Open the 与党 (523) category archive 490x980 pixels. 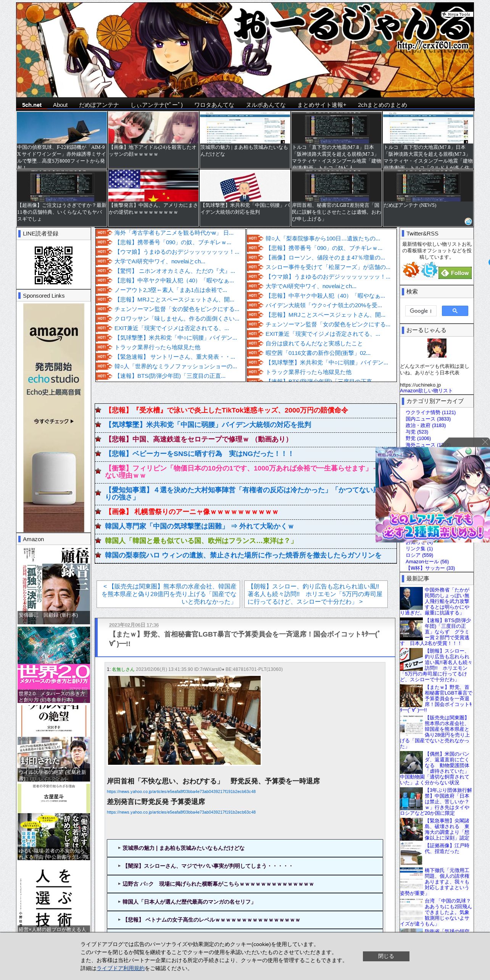[x=417, y=432]
